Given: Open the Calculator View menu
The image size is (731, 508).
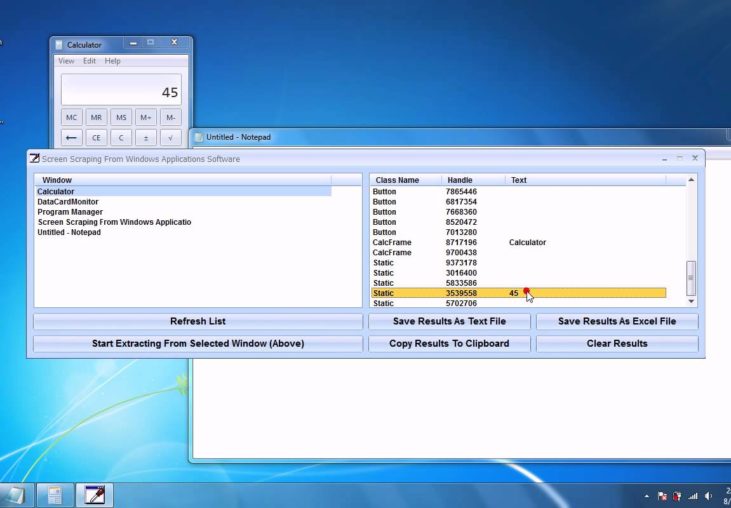Looking at the screenshot, I should [66, 61].
